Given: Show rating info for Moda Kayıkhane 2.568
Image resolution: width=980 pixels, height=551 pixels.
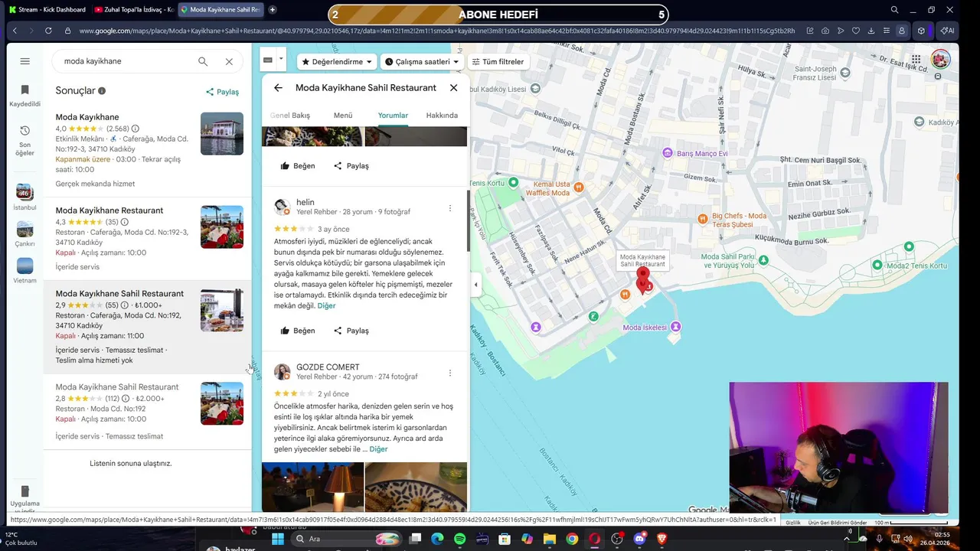Looking at the screenshot, I should pos(136,129).
